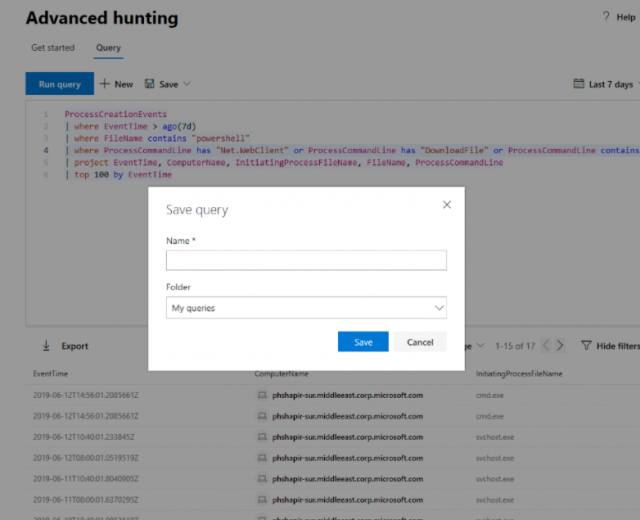The height and width of the screenshot is (520, 640).
Task: Click the Export download arrow icon
Action: pos(46,346)
